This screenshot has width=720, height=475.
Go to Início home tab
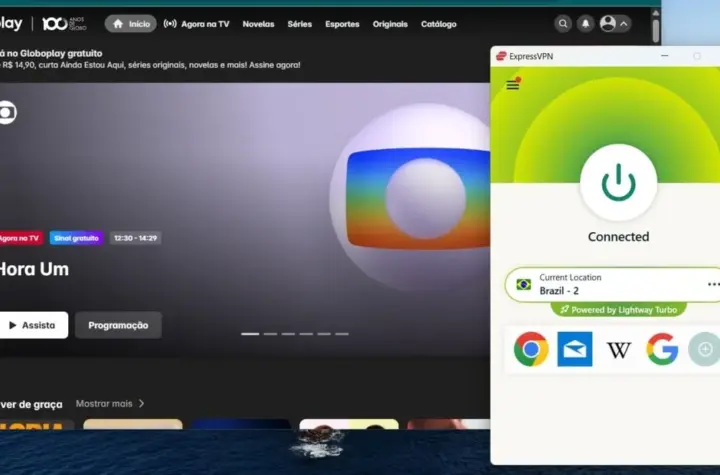tap(131, 24)
